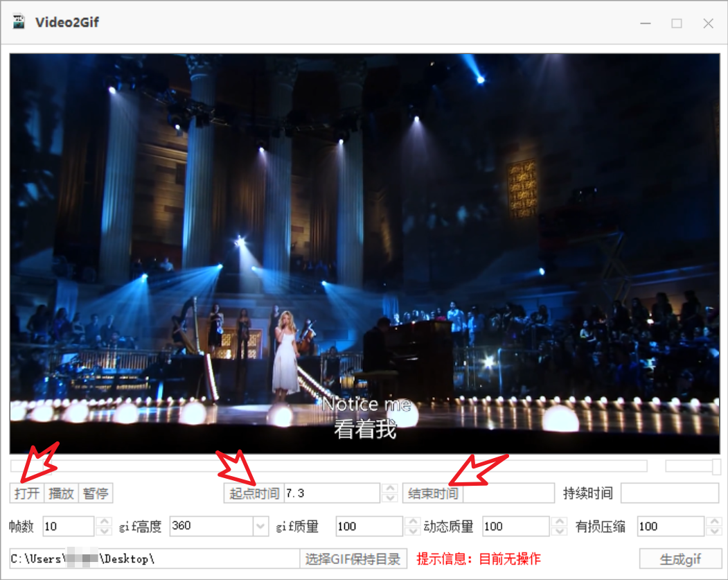Click the small slider right of the seek bar

click(693, 466)
